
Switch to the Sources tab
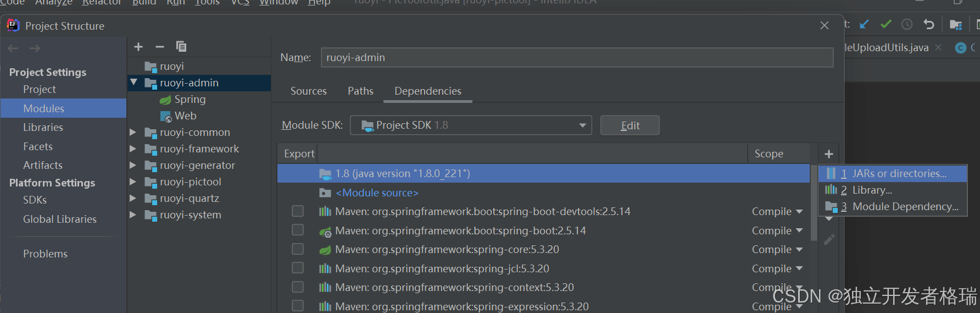(x=308, y=91)
